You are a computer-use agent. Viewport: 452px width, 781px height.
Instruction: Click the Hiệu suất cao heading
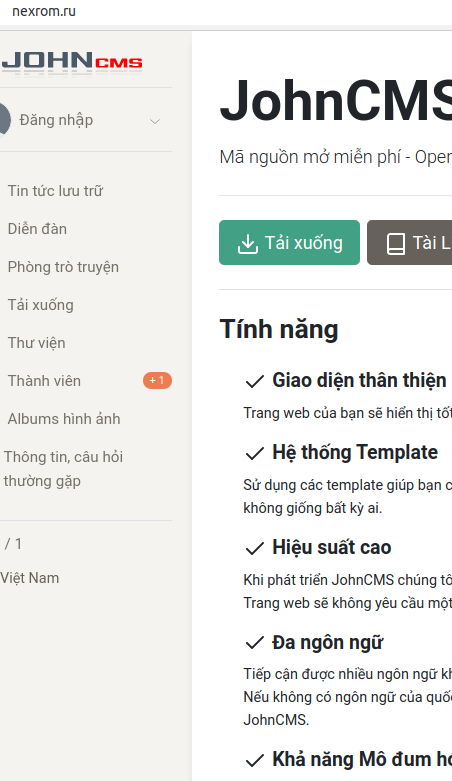coord(331,547)
